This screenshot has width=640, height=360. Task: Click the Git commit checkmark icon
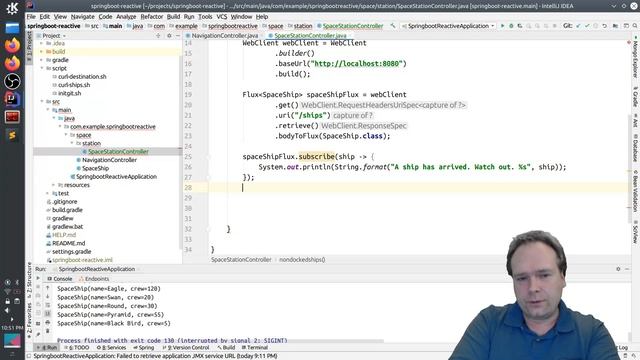587,26
